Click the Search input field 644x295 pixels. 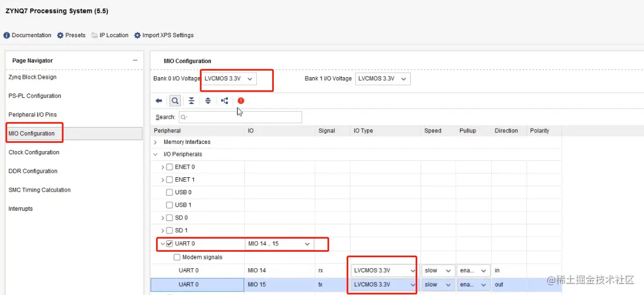point(240,117)
